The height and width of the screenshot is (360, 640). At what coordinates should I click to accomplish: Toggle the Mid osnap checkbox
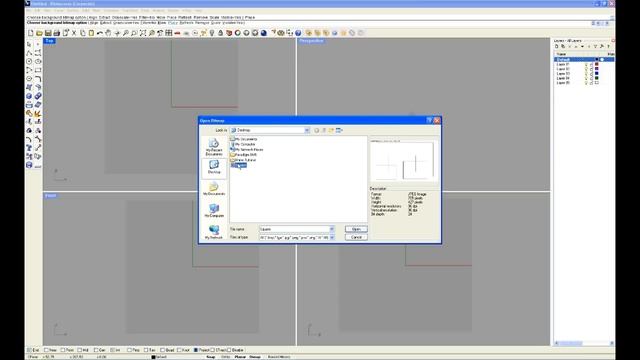pyautogui.click(x=80, y=350)
